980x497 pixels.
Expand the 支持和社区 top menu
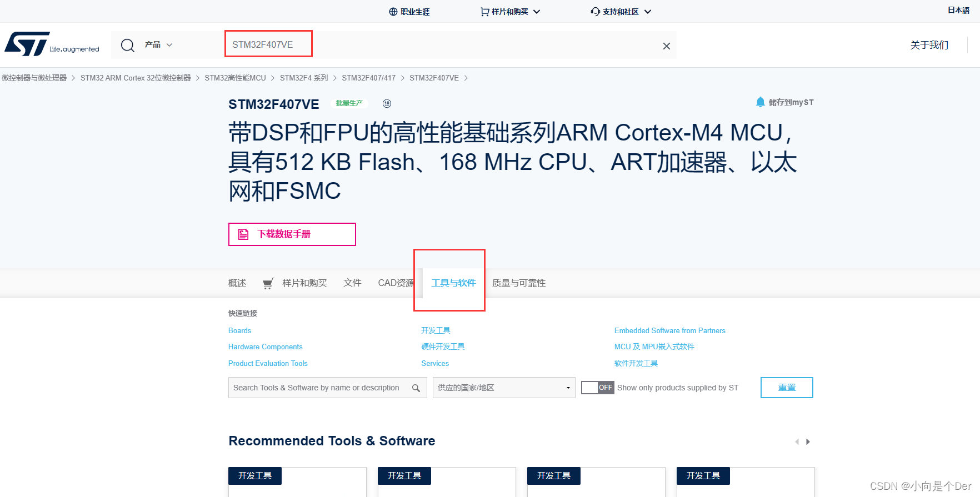[621, 12]
